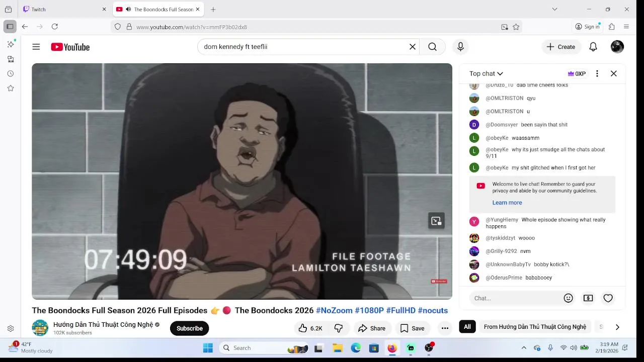The height and width of the screenshot is (362, 644).
Task: Go to the YouTube home logo
Action: tap(70, 47)
